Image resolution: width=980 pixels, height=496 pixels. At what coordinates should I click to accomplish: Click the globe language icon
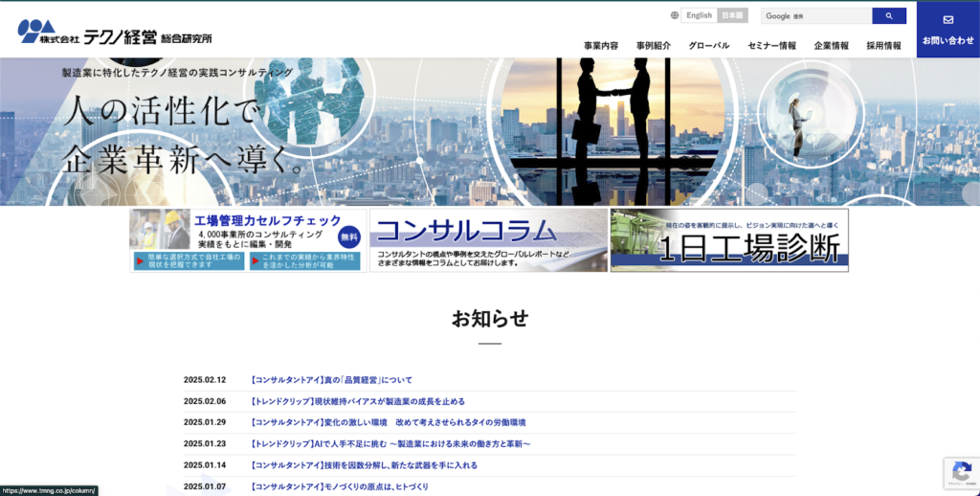[675, 15]
